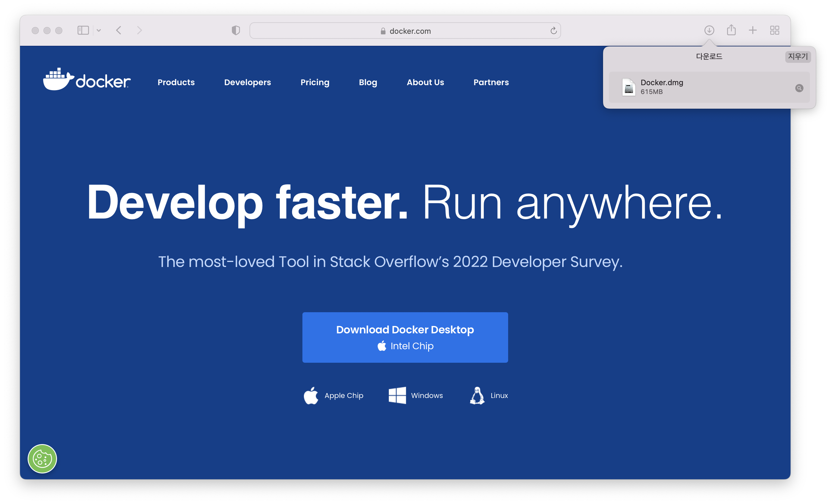Click the lock icon in address bar

pyautogui.click(x=383, y=31)
